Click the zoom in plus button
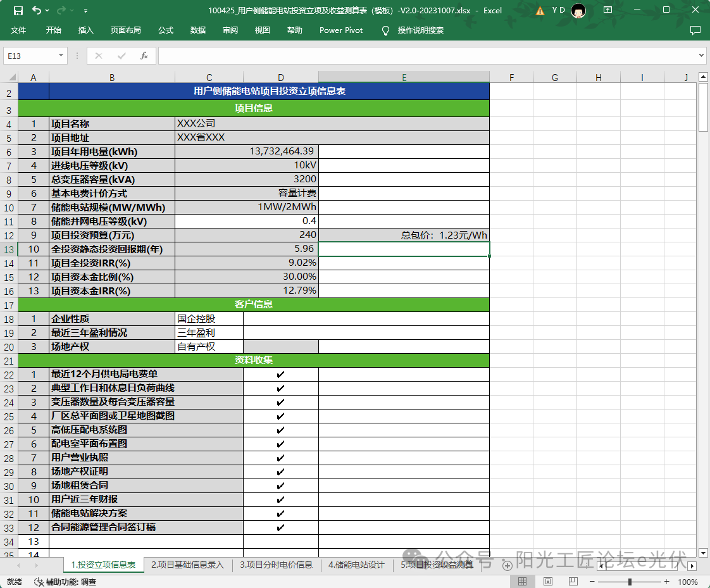This screenshot has width=710, height=588. point(666,581)
